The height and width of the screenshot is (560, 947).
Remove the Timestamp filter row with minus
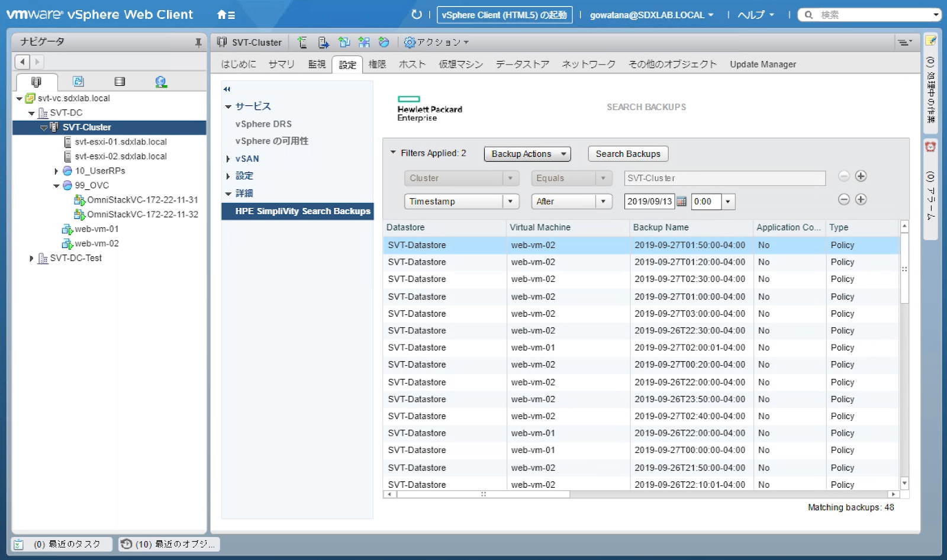point(844,199)
